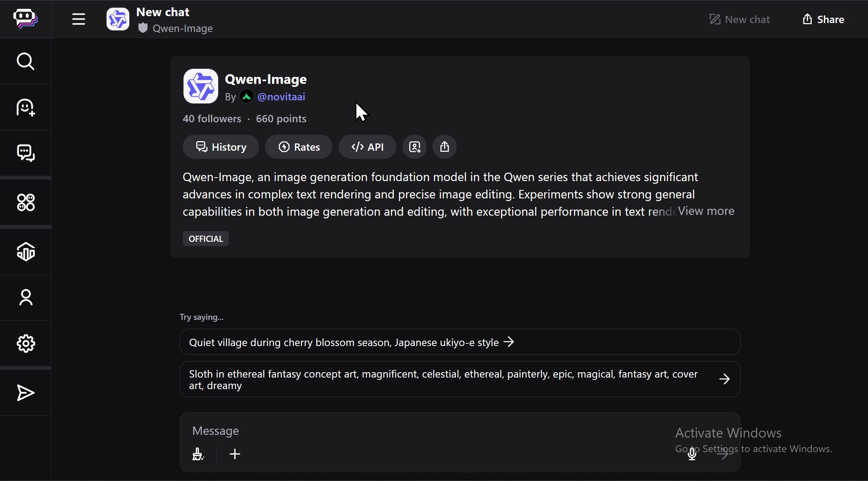Click the Qwen-Image bot name heading

(x=265, y=79)
